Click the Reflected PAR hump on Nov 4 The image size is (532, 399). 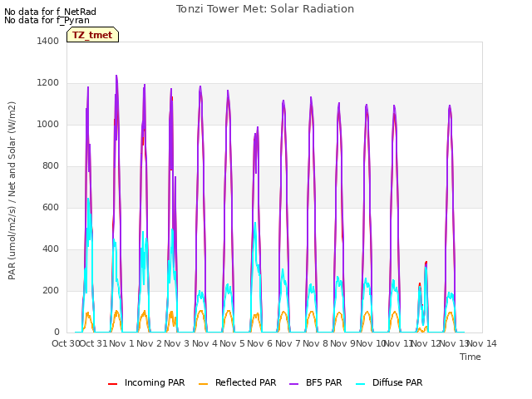[x=201, y=311]
